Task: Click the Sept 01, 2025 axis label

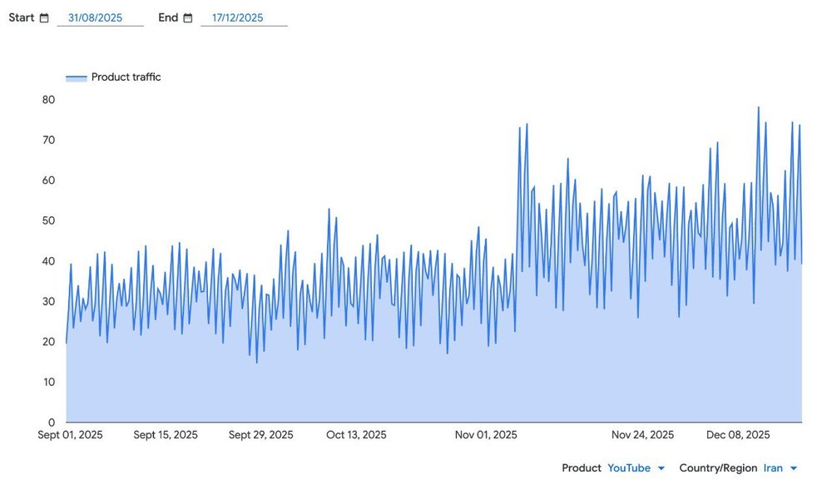Action: tap(71, 435)
